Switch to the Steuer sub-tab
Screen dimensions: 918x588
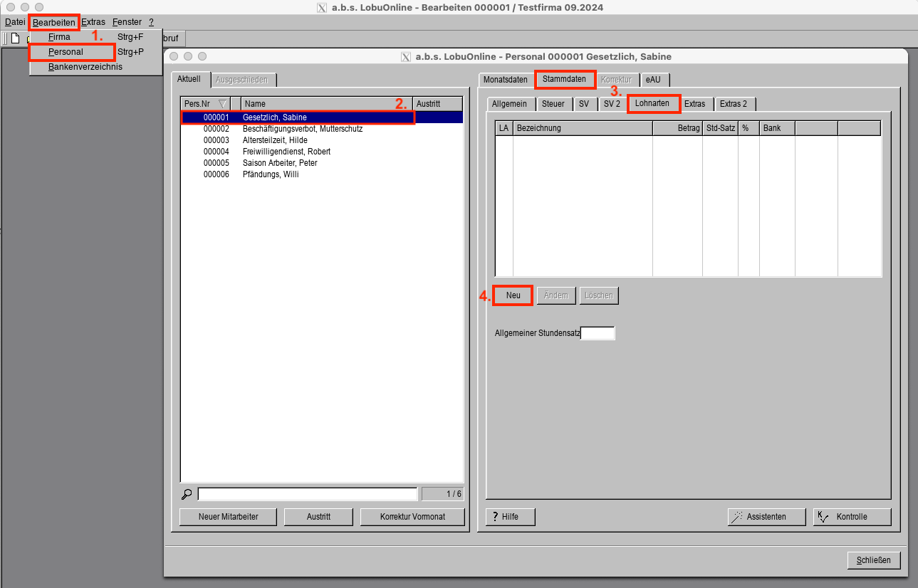point(553,104)
